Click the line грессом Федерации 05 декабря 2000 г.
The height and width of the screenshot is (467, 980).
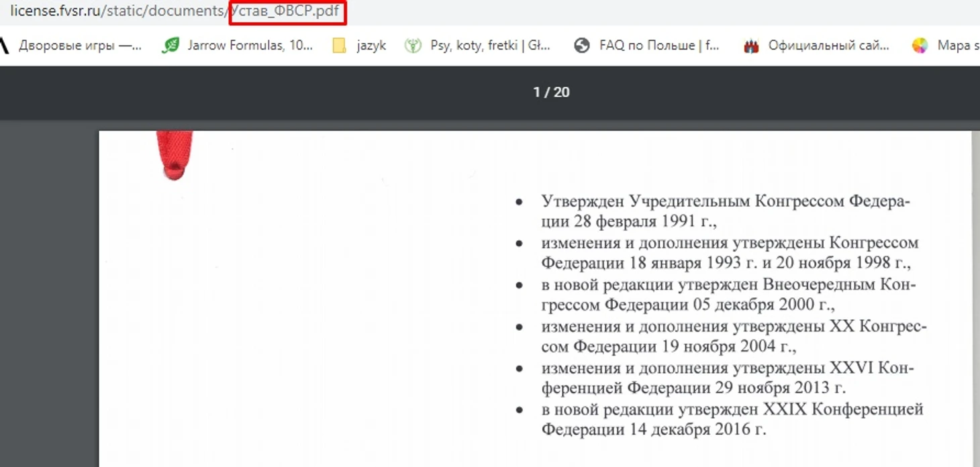tap(688, 305)
